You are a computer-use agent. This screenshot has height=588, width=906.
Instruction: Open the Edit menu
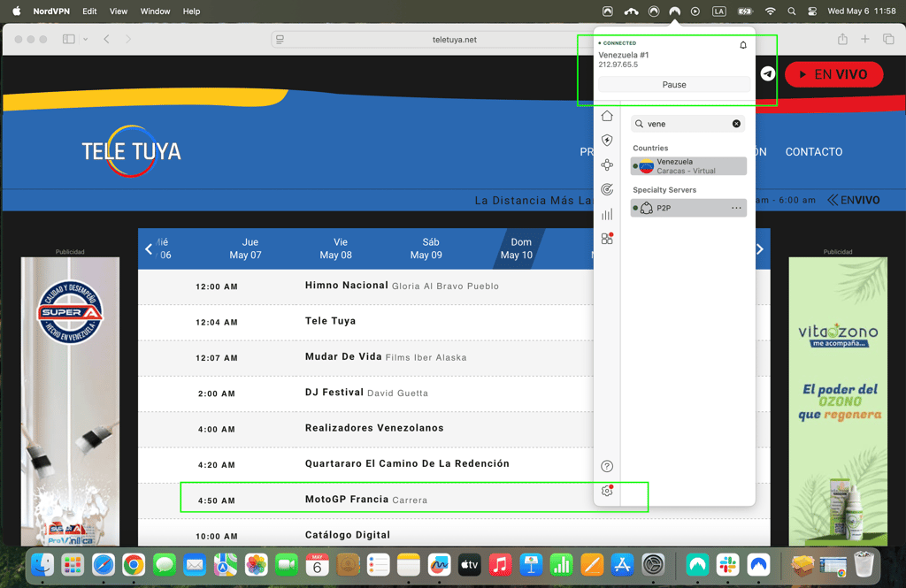click(89, 11)
